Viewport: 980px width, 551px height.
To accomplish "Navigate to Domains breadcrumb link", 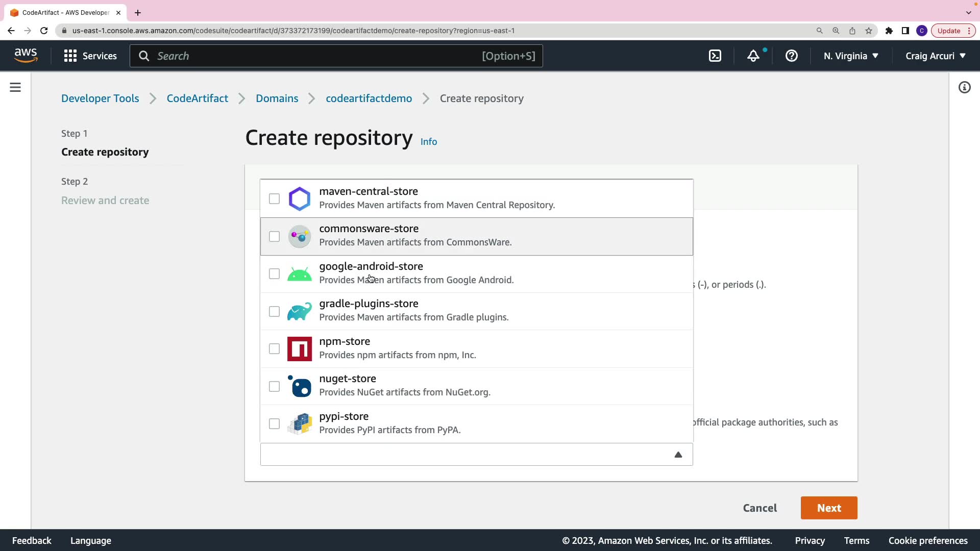I will click(x=277, y=98).
